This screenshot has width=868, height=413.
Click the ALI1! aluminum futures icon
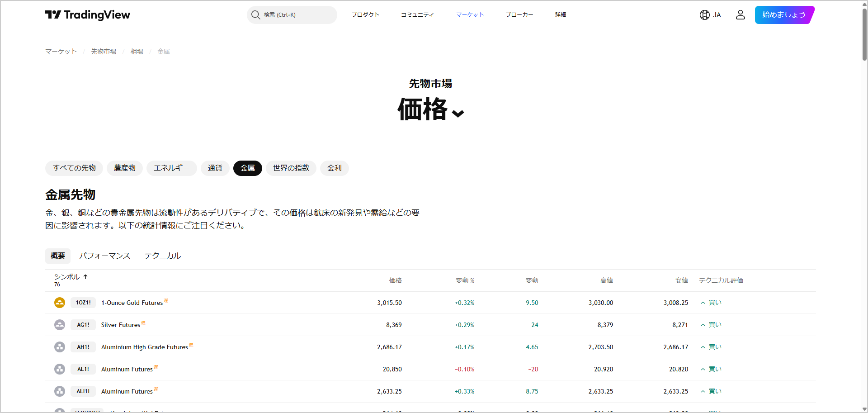pyautogui.click(x=60, y=391)
